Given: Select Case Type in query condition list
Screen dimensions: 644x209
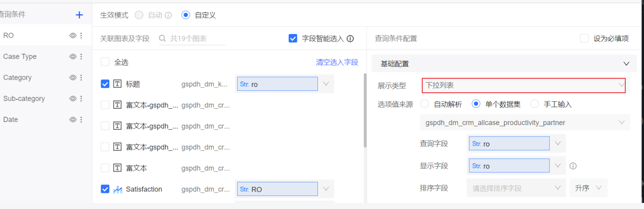Looking at the screenshot, I should point(20,56).
